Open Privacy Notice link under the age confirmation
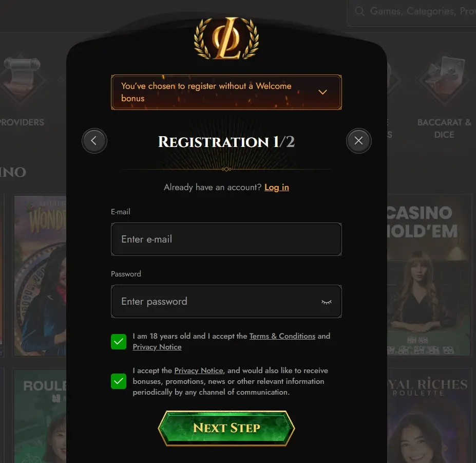 157,347
